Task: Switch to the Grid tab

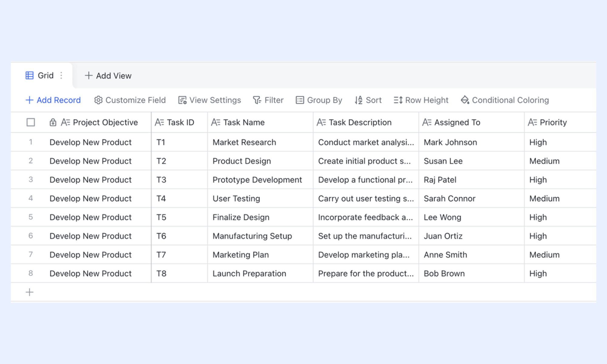Action: click(41, 76)
